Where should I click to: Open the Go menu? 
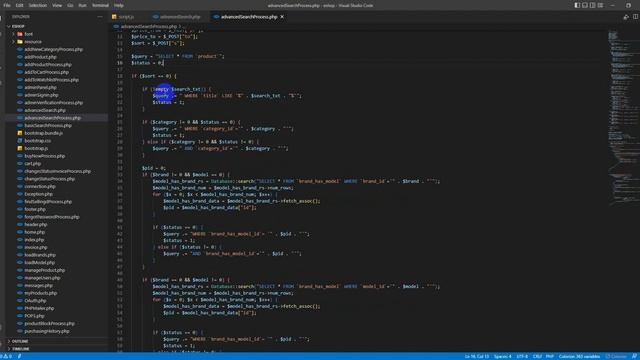click(70, 5)
